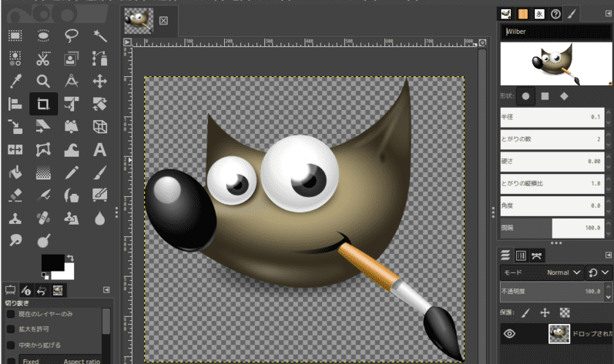Screen dimensions: 614x364
Task: Toggle lock pixels brush icon
Action: click(x=525, y=312)
